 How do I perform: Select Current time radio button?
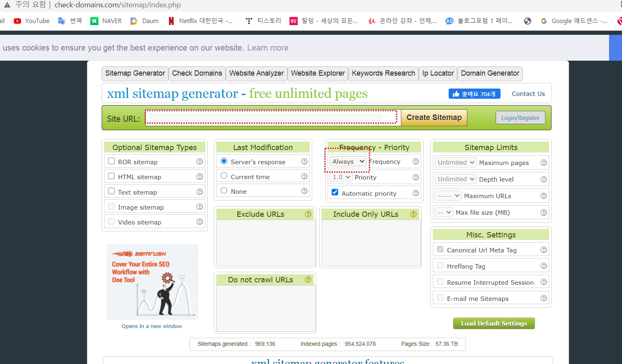[224, 176]
